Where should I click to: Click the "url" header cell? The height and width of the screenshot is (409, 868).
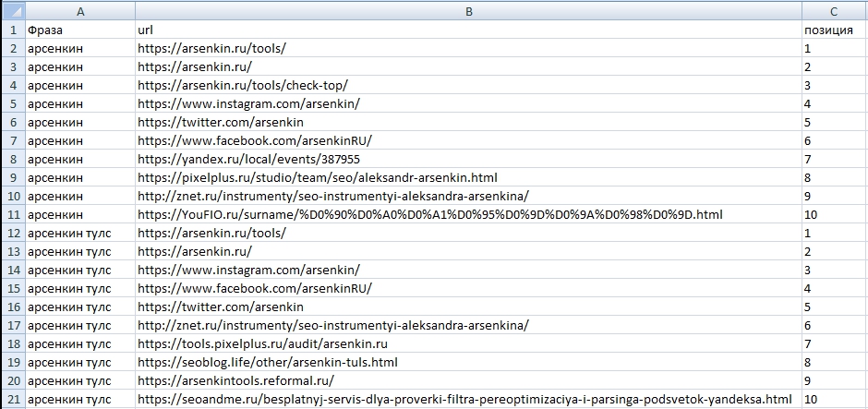tap(467, 30)
